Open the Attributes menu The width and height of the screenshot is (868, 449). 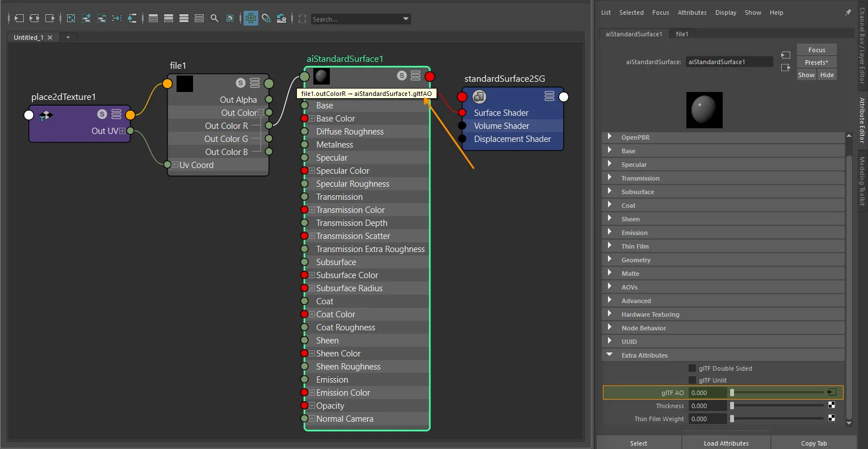(692, 12)
